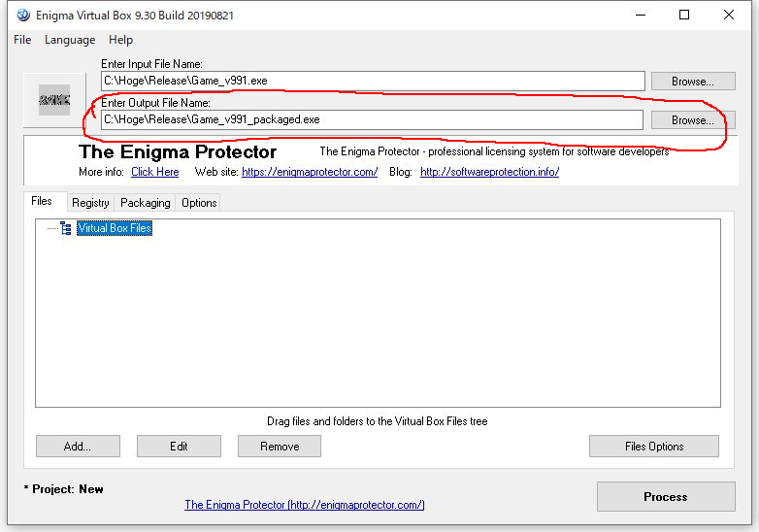This screenshot has width=759, height=532.
Task: Click the 'Drag files and folders' hint text
Action: (x=378, y=421)
